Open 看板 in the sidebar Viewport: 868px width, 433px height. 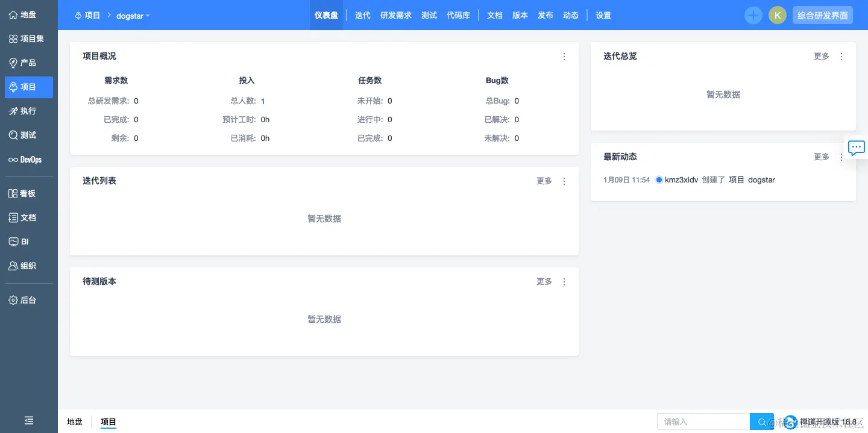[x=28, y=193]
